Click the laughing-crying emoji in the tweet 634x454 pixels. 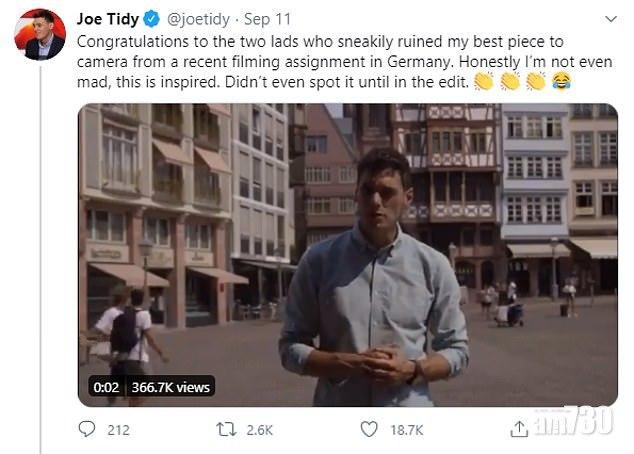tap(561, 81)
